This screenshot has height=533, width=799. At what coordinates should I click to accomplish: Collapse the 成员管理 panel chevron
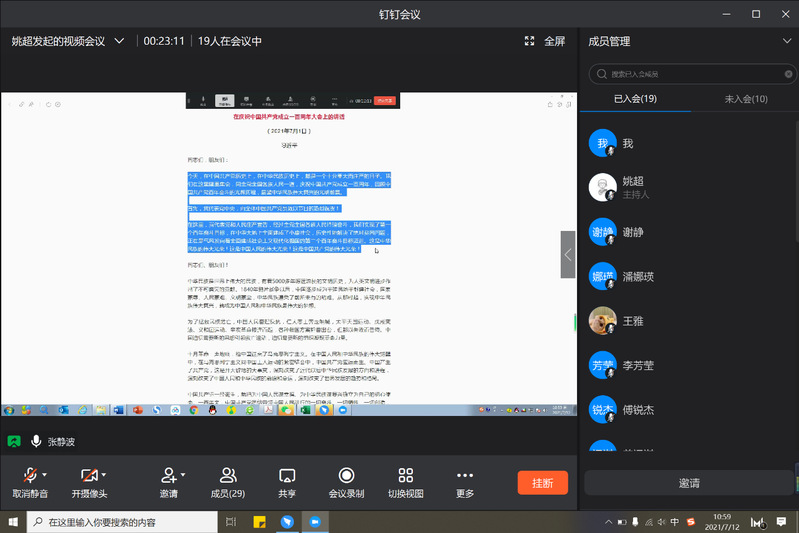point(785,41)
